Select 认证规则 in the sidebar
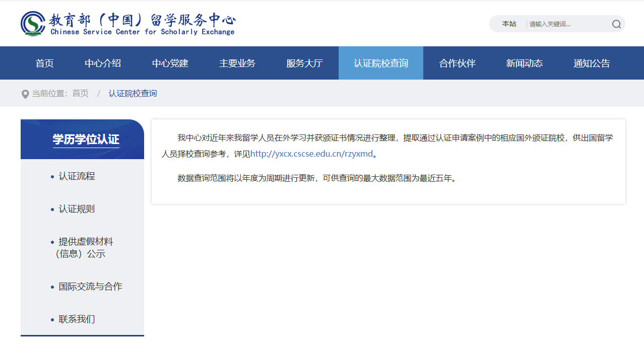This screenshot has height=344, width=644. [76, 209]
